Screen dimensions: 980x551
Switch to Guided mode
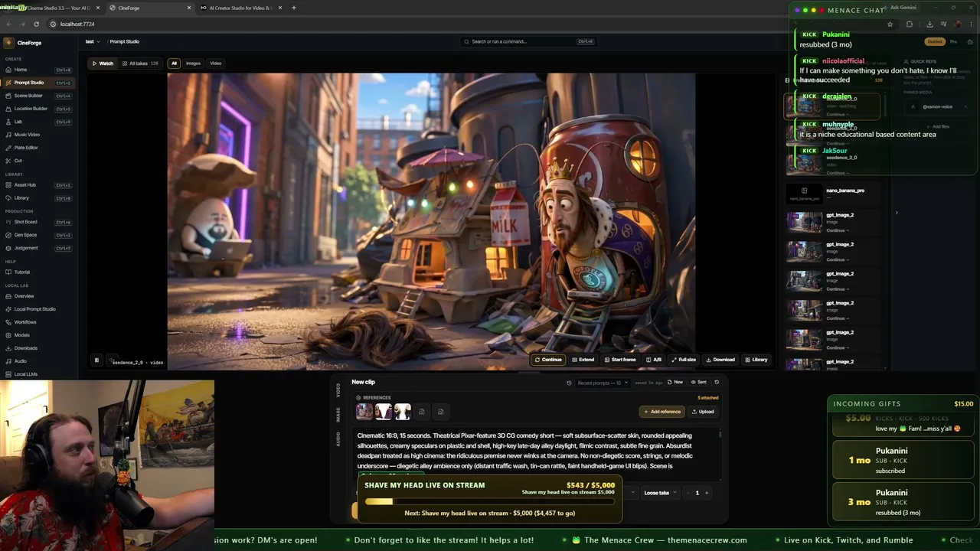coord(934,41)
